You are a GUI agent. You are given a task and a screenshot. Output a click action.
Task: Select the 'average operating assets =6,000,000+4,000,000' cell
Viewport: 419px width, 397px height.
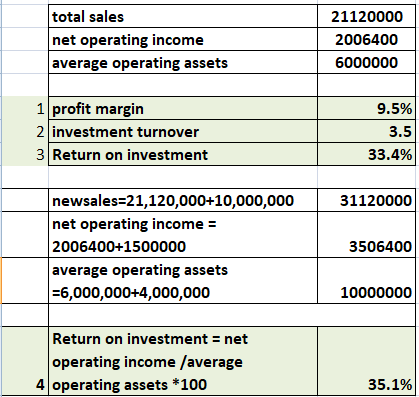[183, 281]
